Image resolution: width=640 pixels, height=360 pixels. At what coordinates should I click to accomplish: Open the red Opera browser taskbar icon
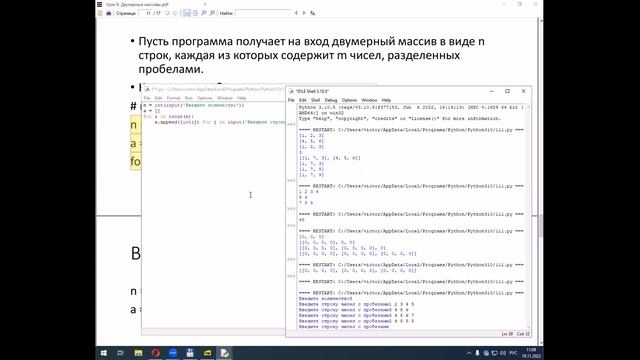[x=156, y=353]
